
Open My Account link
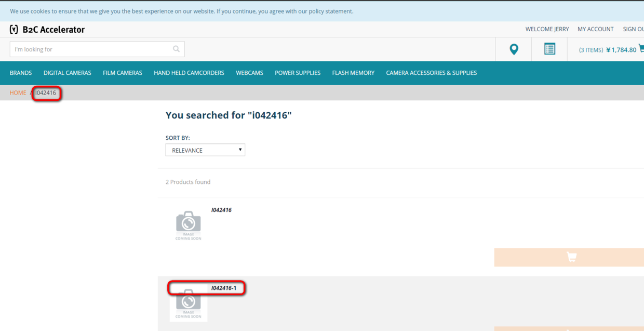(x=596, y=29)
